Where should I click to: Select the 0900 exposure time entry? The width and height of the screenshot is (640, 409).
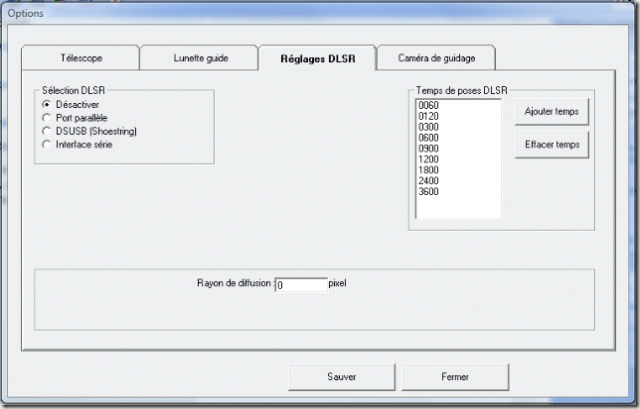[429, 148]
